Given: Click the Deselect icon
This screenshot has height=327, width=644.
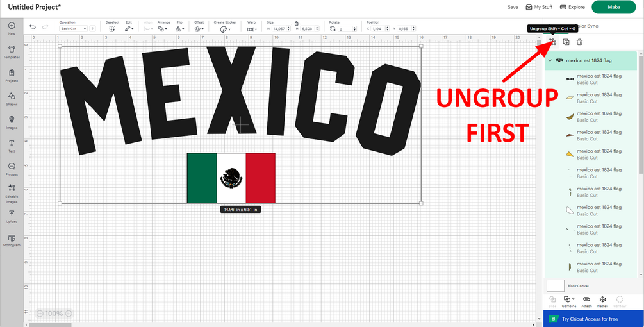Looking at the screenshot, I should [112, 29].
